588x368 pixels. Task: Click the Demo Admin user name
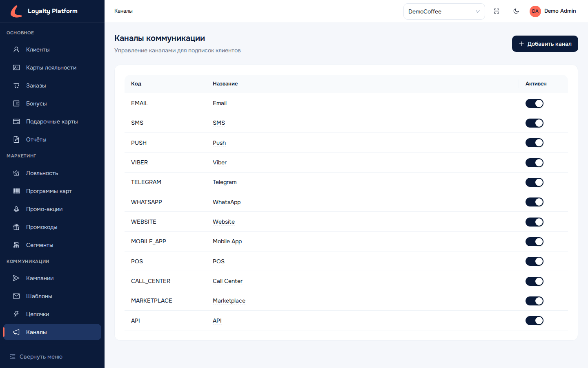(x=560, y=11)
